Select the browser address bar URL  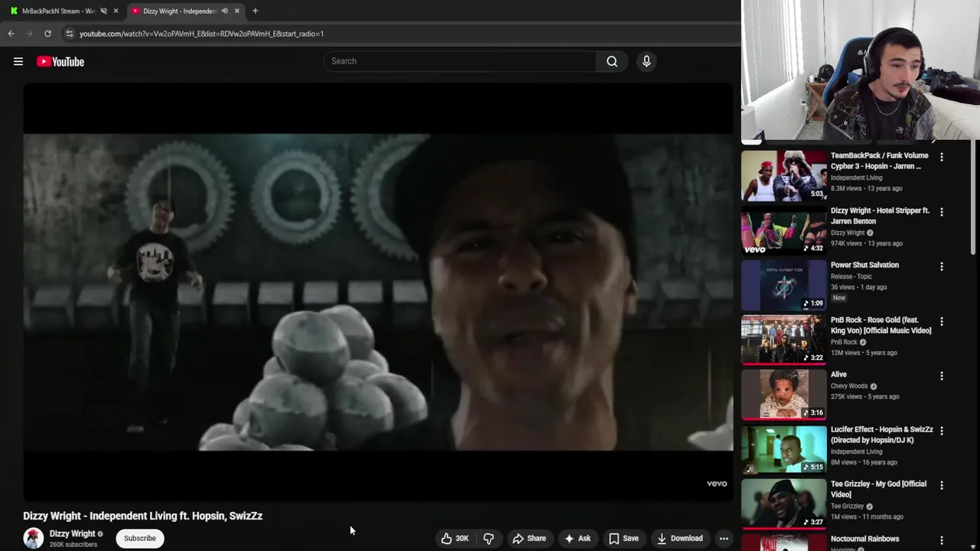(201, 34)
